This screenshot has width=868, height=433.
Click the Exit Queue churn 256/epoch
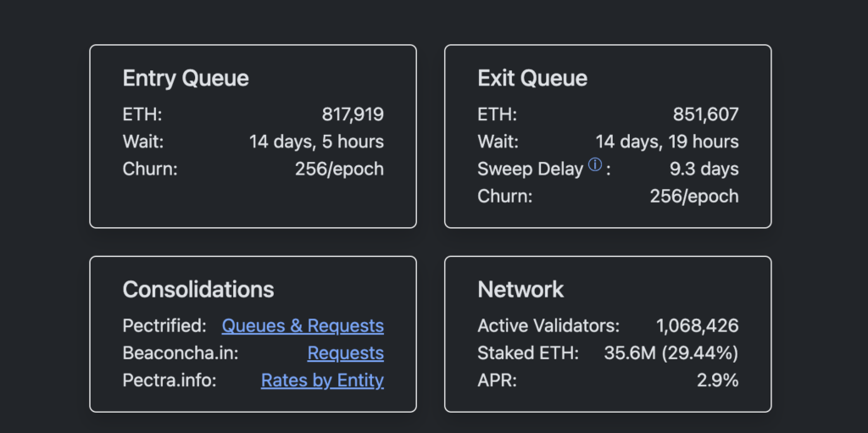point(694,196)
